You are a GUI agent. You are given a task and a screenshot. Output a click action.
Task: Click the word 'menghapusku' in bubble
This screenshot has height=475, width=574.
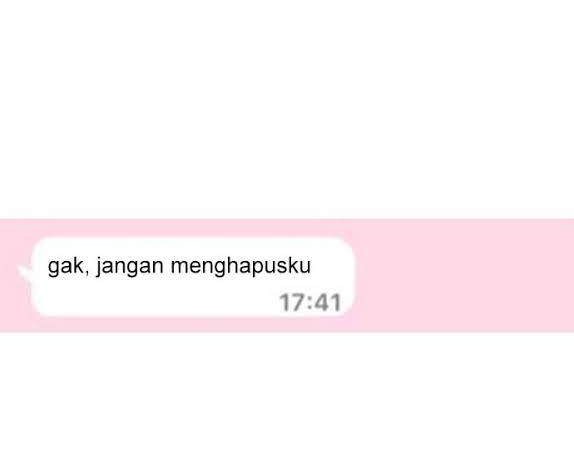click(x=241, y=265)
